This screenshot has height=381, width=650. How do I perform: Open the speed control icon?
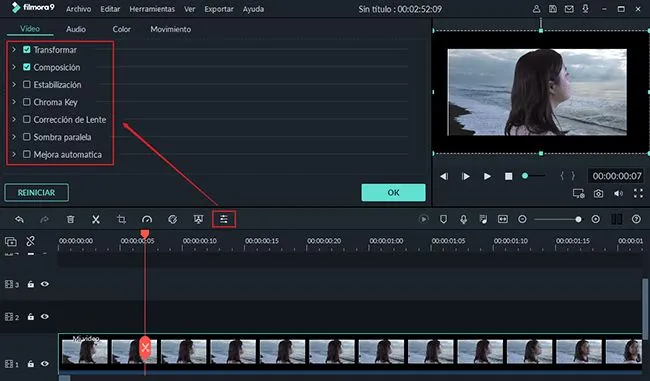147,219
